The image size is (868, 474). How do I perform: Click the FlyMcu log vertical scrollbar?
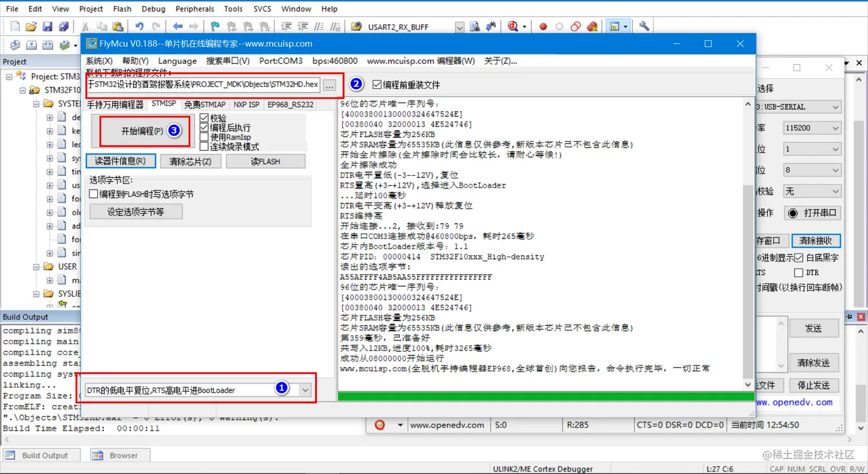click(x=747, y=245)
